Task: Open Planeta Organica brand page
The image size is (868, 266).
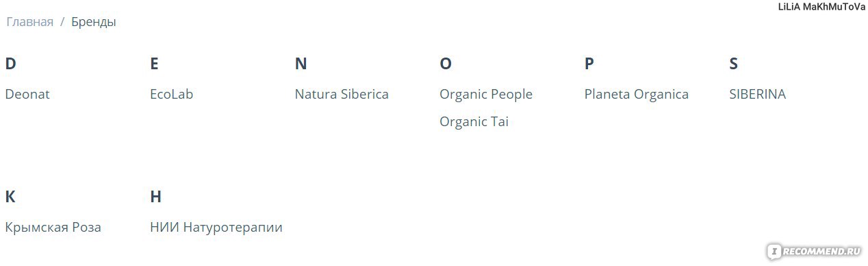Action: [x=637, y=95]
